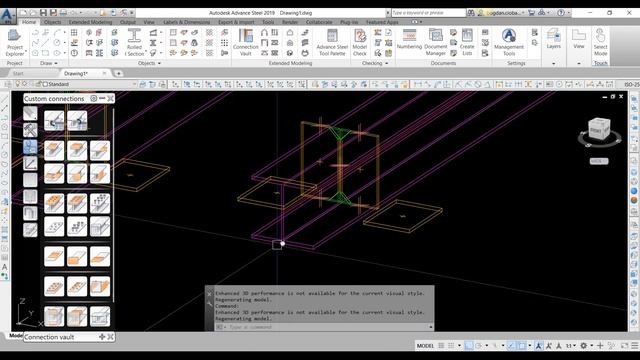Viewport: 640px width, 360px height.
Task: Click the Numbering icon in Documents panel
Action: coord(409,40)
